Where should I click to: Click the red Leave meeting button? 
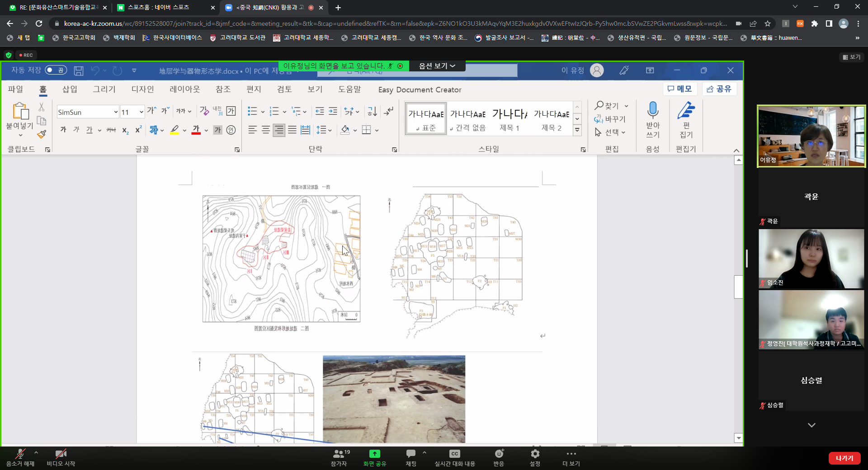click(x=844, y=458)
